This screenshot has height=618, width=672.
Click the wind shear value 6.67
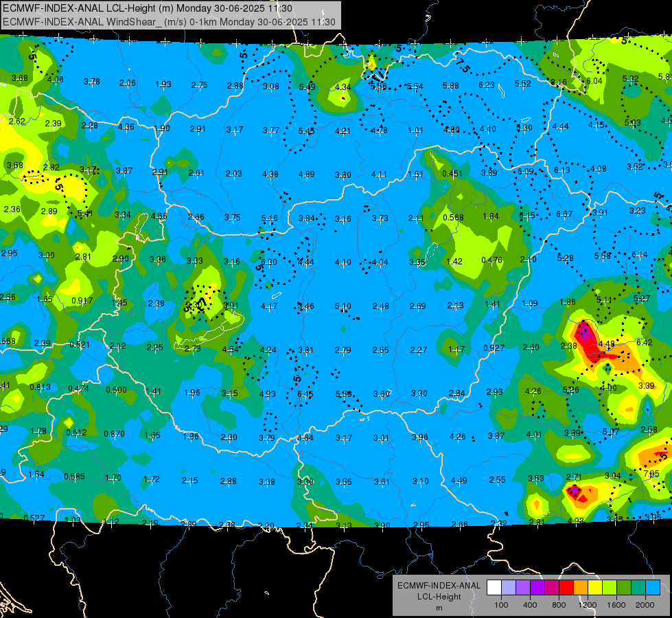pos(564,214)
